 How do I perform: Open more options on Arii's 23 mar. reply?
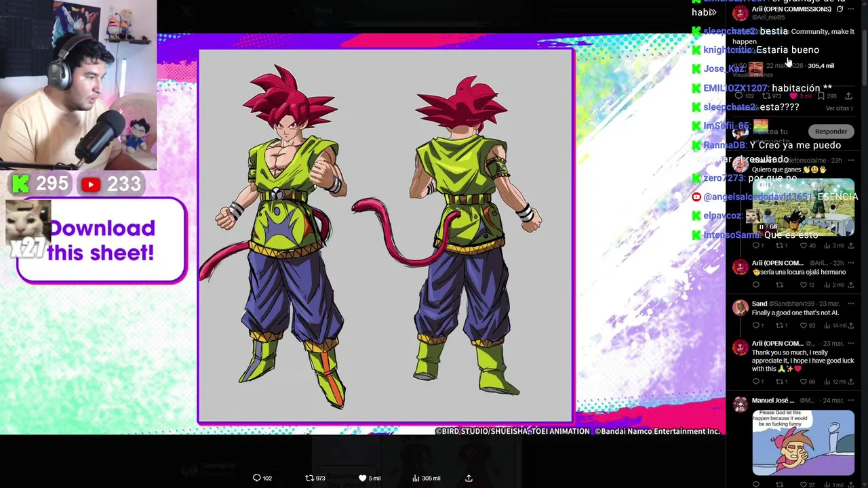pyautogui.click(x=851, y=344)
